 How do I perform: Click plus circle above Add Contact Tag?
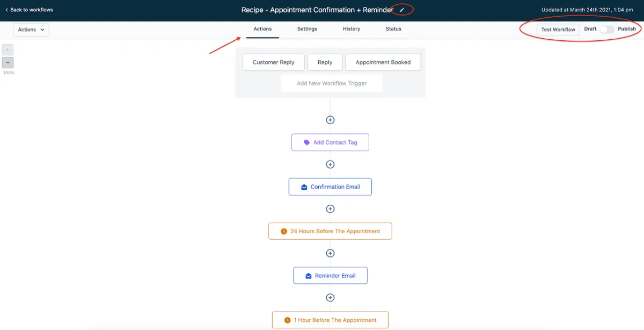[330, 120]
